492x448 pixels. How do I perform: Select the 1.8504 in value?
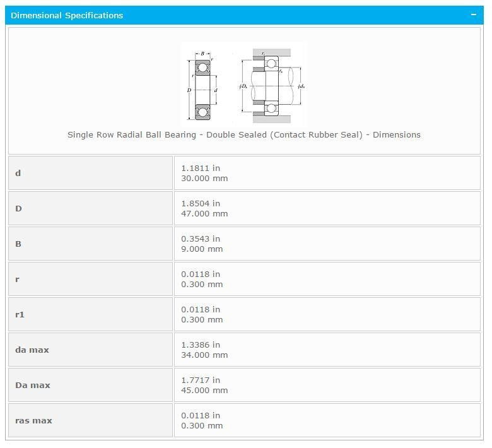point(201,203)
